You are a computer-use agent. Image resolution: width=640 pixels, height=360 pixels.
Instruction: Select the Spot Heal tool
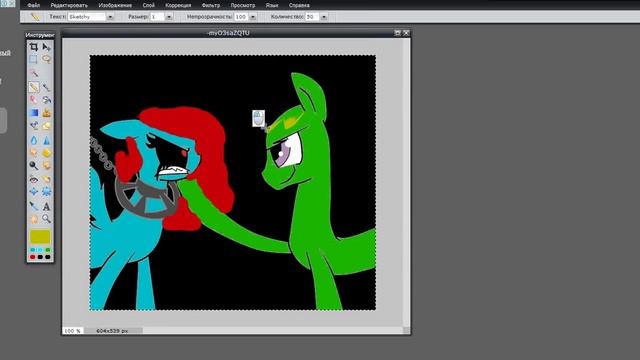(47, 179)
